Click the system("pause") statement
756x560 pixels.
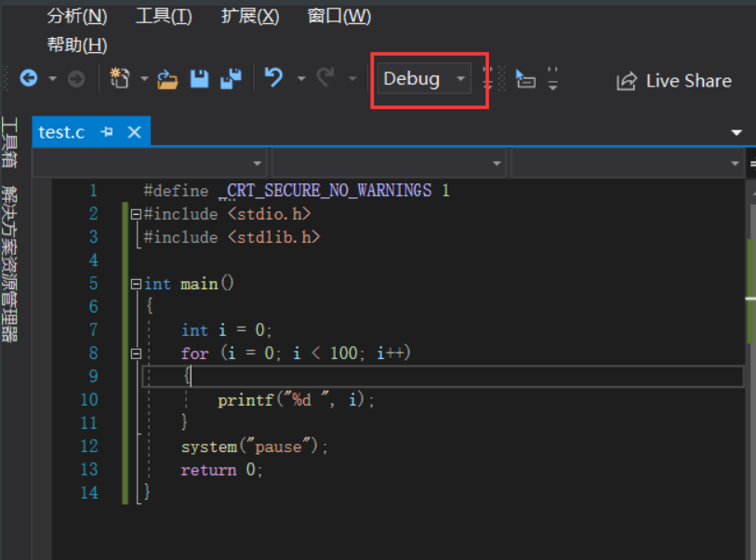click(x=255, y=447)
